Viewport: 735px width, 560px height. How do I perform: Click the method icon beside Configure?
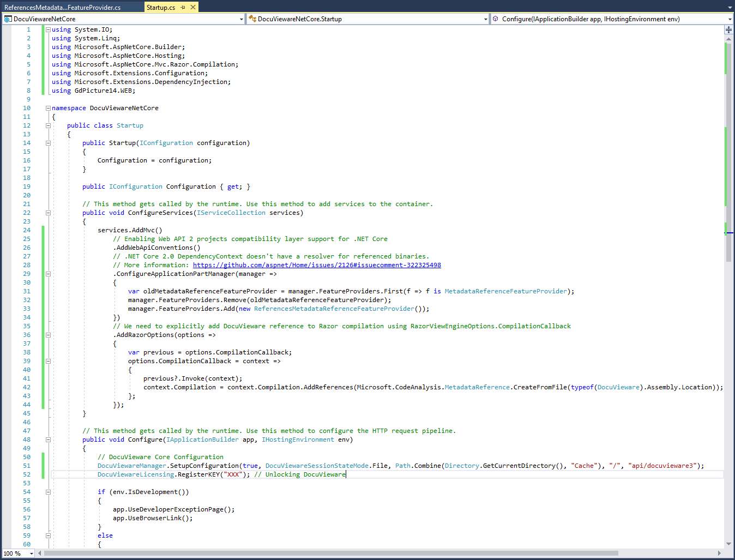point(496,19)
